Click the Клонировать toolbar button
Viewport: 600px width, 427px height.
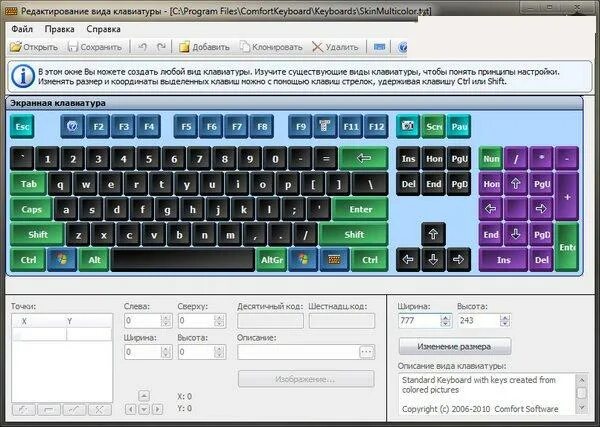[271, 47]
